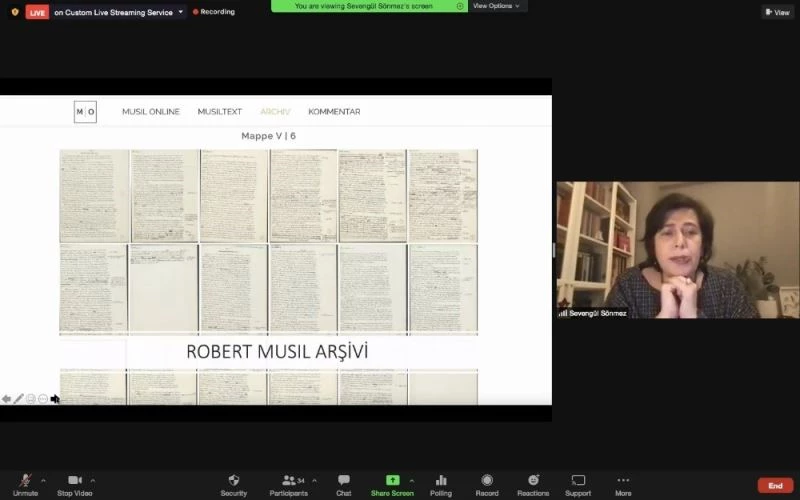Open the Security shield options
The height and width of the screenshot is (500, 800).
click(x=234, y=482)
